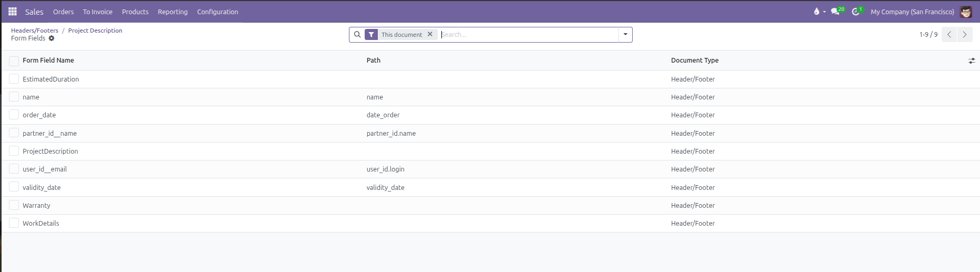Check the WorkDetails row checkbox
This screenshot has width=980, height=272.
point(14,223)
